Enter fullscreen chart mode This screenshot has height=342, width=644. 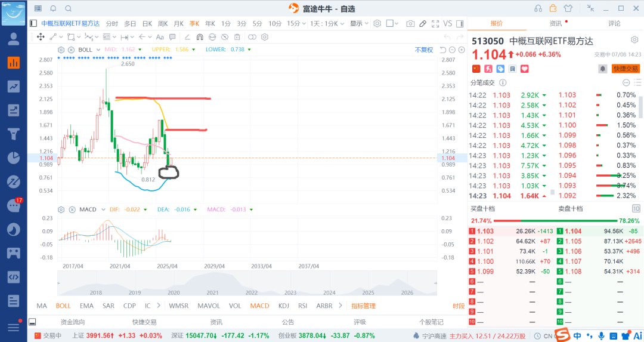(x=435, y=24)
